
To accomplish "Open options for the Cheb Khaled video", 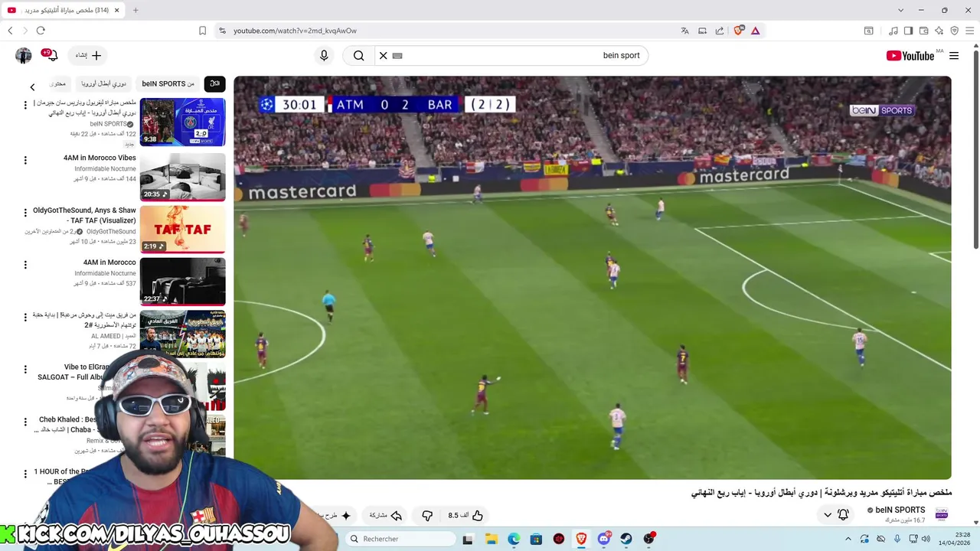I will pos(25,422).
